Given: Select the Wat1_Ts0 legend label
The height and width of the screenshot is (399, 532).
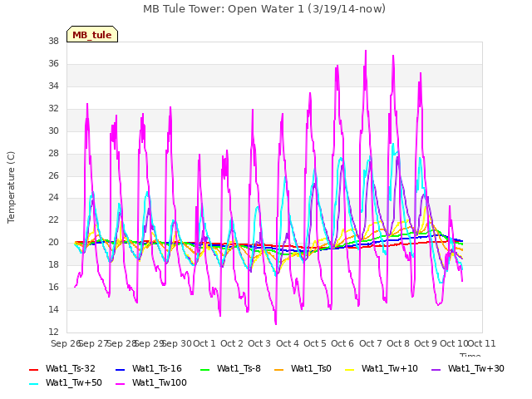Looking at the screenshot, I should (311, 368).
